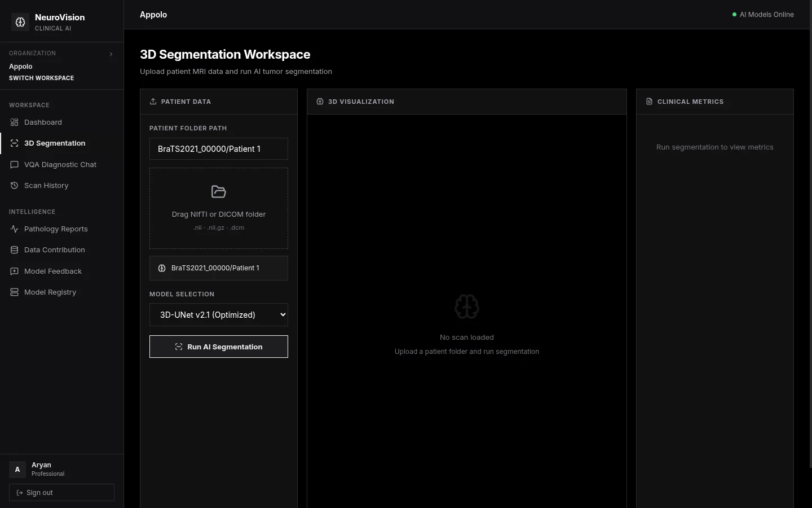Click the green AI Models Online status dot
Viewport: 812px width, 508px height.
[x=734, y=15]
